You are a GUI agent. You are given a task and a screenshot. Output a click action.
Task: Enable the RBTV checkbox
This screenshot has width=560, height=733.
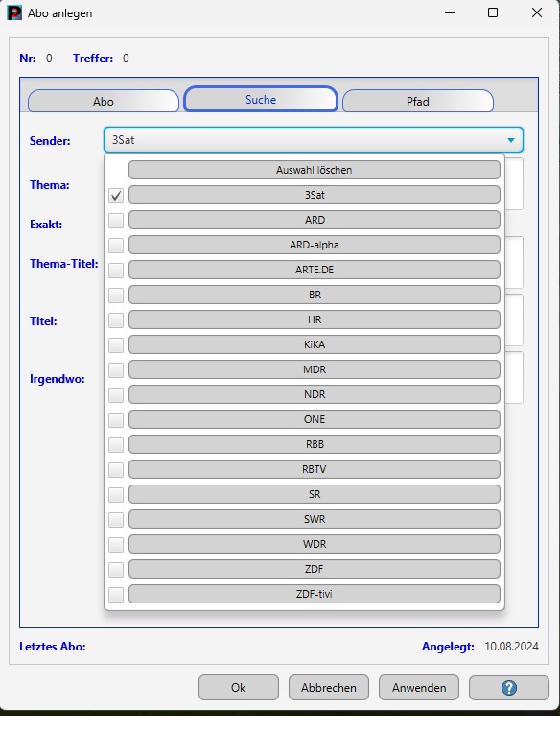[116, 469]
